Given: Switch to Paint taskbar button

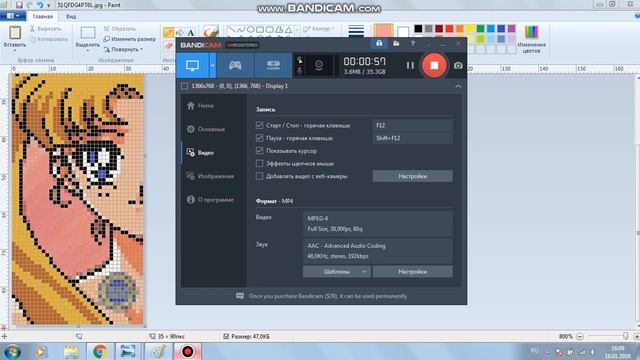Looking at the screenshot, I should click(158, 351).
